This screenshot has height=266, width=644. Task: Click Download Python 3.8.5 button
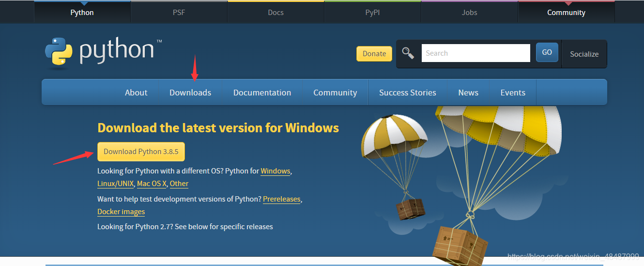click(141, 152)
